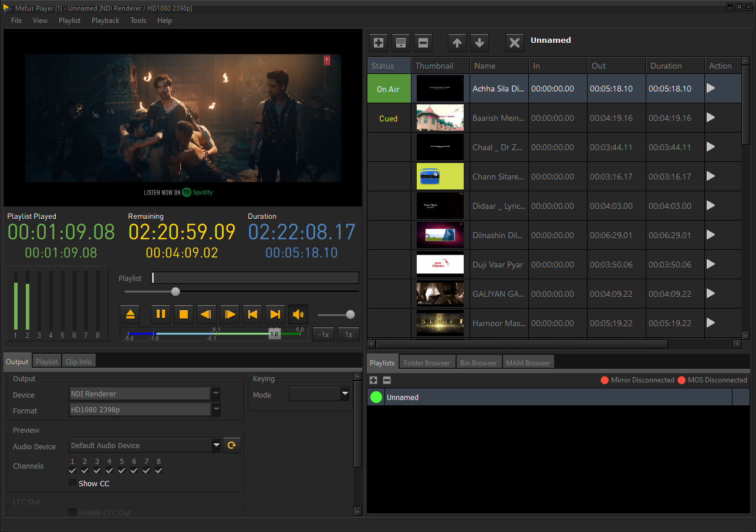Set playback speed to -1x
This screenshot has height=532, width=756.
[323, 334]
